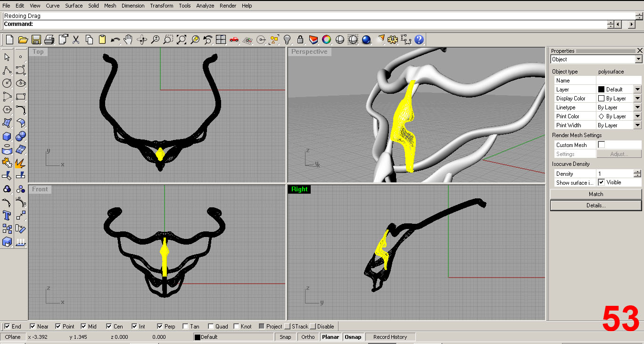Click the object Name input field
Image resolution: width=644 pixels, height=344 pixels.
coord(619,80)
